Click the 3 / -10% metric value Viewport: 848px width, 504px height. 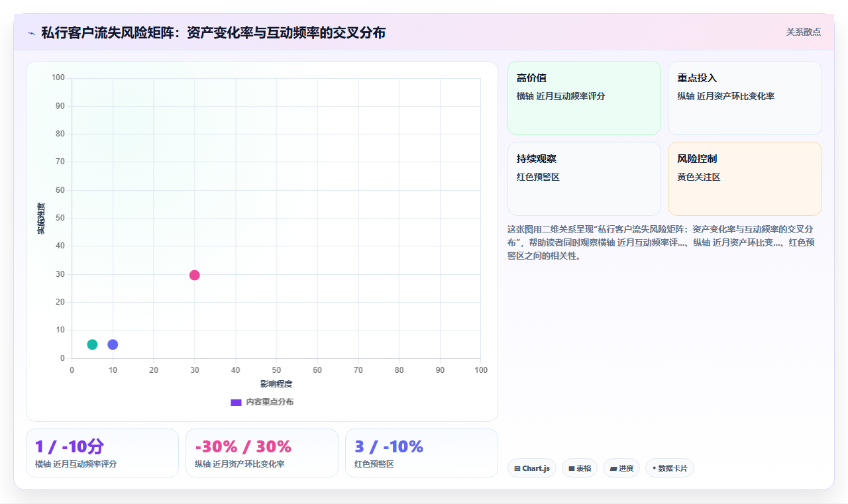click(389, 446)
